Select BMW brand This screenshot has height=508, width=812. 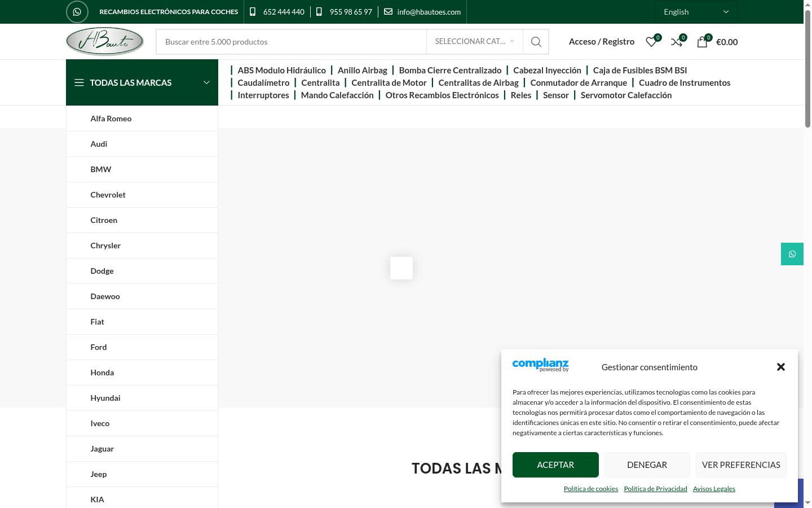coord(142,169)
